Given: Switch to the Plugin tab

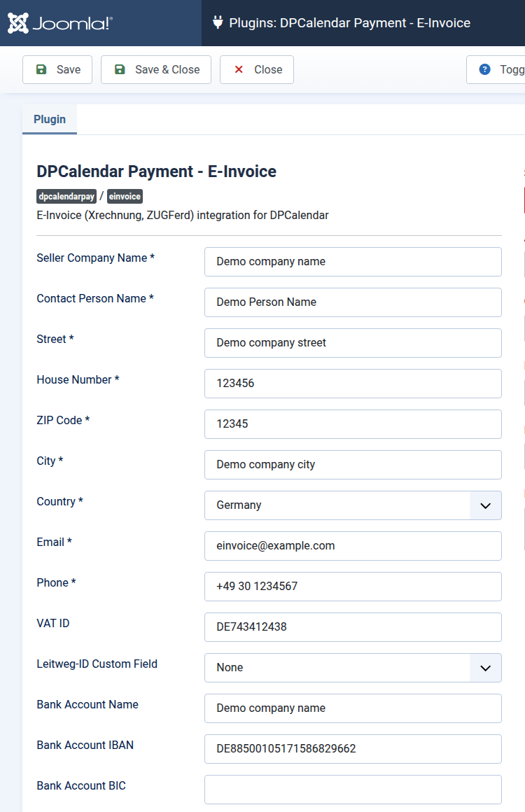Looking at the screenshot, I should (50, 119).
